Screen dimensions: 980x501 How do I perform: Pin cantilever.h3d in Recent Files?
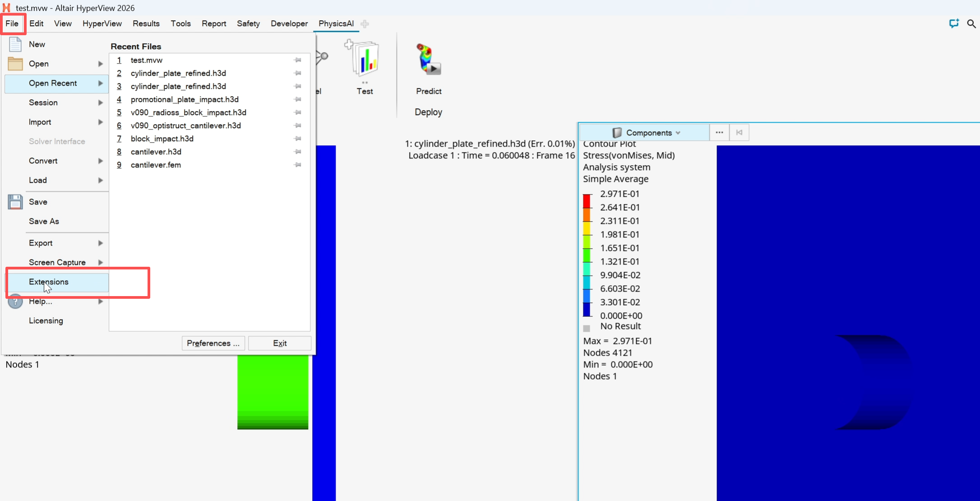click(x=298, y=152)
